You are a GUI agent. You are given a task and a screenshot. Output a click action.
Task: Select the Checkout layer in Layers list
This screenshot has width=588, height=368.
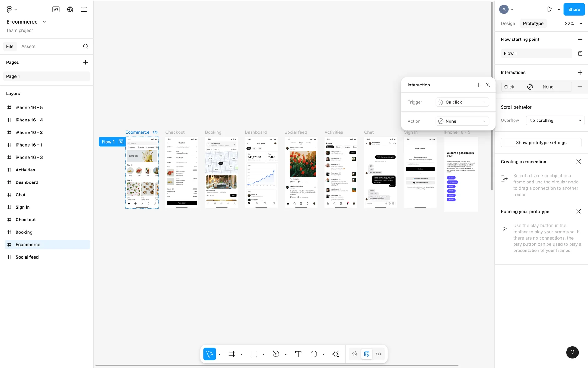pos(25,220)
